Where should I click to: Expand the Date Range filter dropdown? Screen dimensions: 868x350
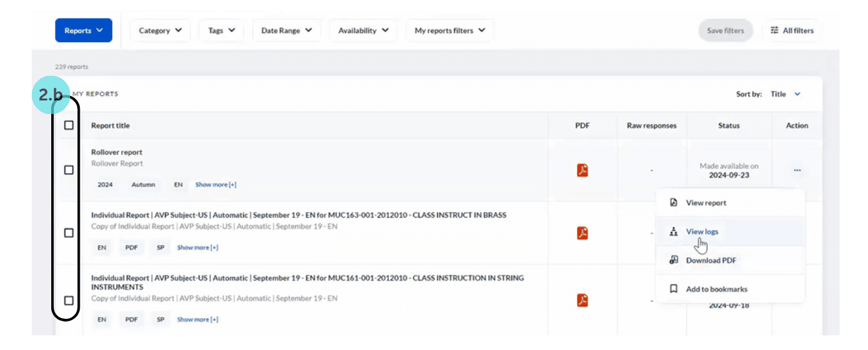point(287,30)
